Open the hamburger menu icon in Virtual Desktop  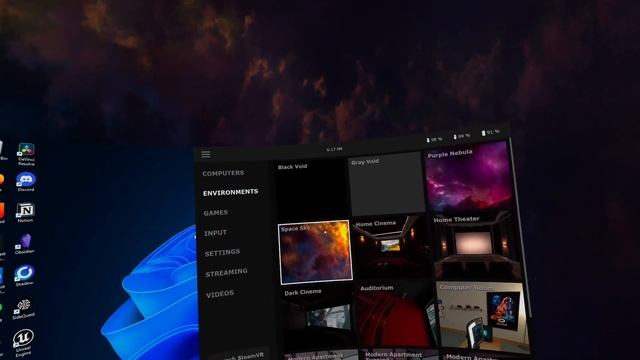pyautogui.click(x=206, y=154)
